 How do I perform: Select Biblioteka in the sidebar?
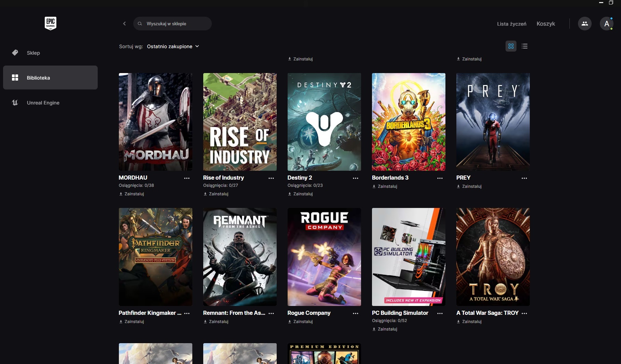[50, 78]
